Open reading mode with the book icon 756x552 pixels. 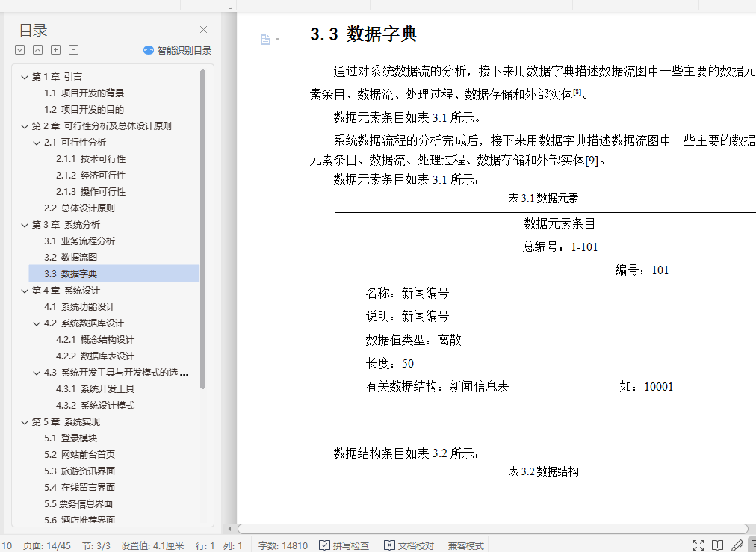(717, 545)
